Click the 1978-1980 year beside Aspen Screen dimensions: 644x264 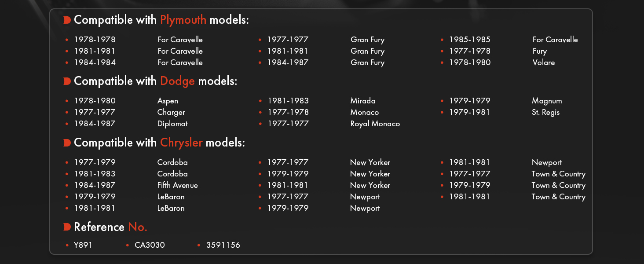pos(95,101)
